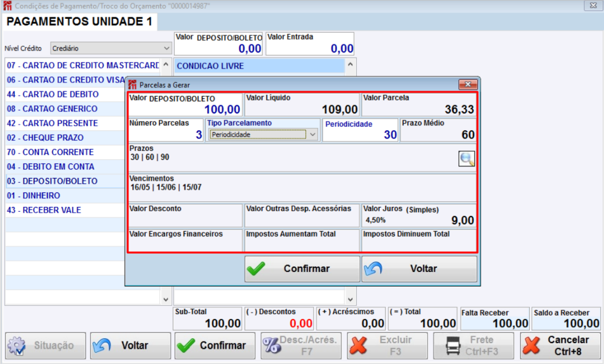Select 02 - CHEQUE PRAZO

pos(66,138)
